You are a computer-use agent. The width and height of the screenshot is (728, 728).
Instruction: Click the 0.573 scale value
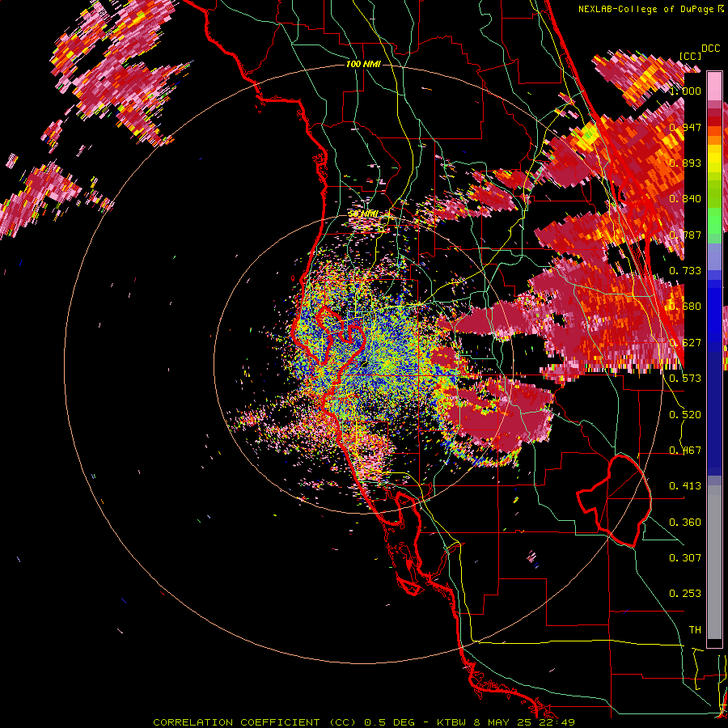[x=685, y=379]
